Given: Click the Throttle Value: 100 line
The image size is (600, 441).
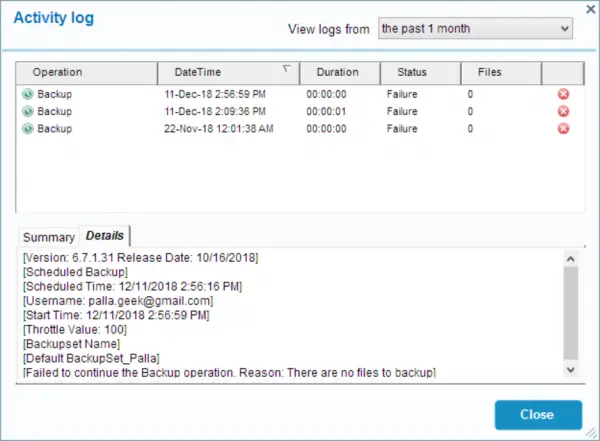Looking at the screenshot, I should [75, 330].
